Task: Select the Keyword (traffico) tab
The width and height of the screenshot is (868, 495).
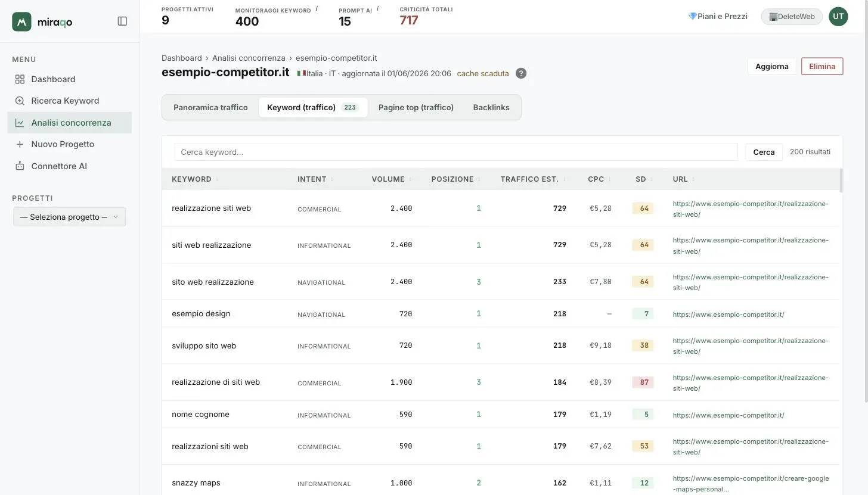Action: [313, 107]
